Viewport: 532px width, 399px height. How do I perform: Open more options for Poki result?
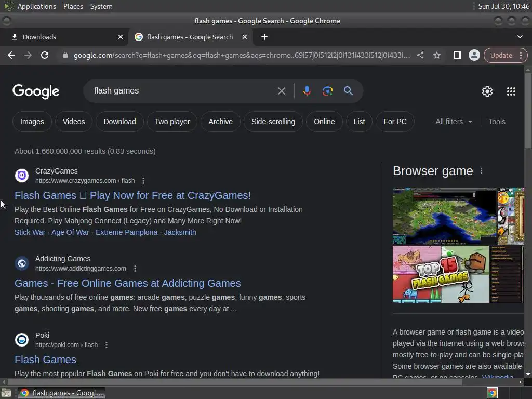[x=107, y=345]
